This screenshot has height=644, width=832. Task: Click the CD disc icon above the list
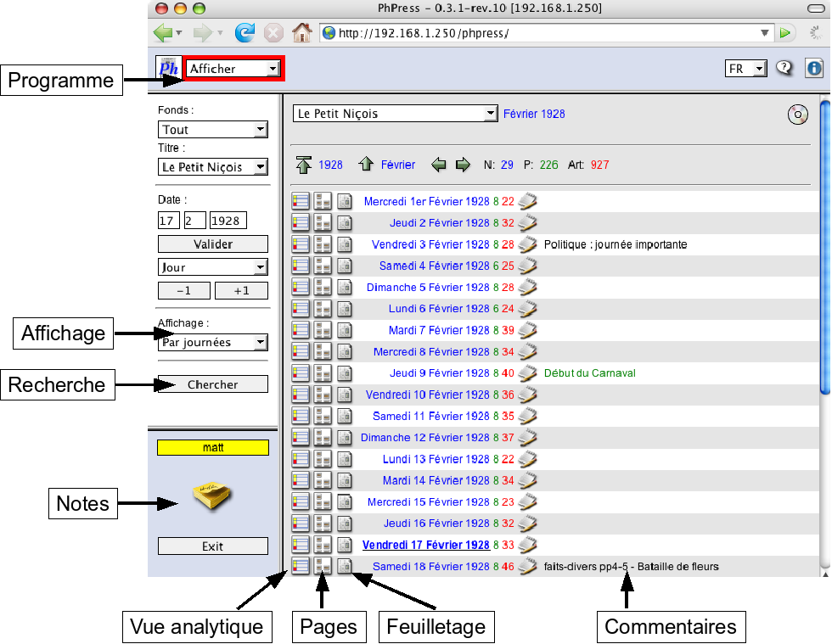[797, 114]
